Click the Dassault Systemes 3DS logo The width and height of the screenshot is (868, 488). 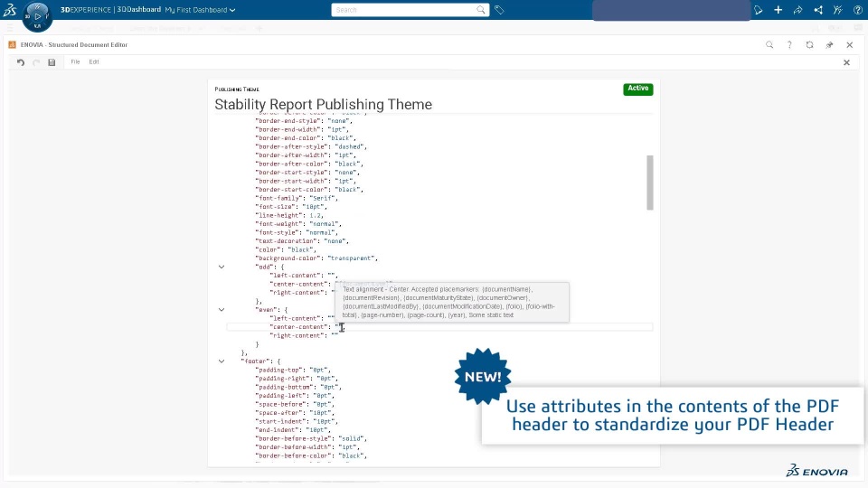pos(11,9)
